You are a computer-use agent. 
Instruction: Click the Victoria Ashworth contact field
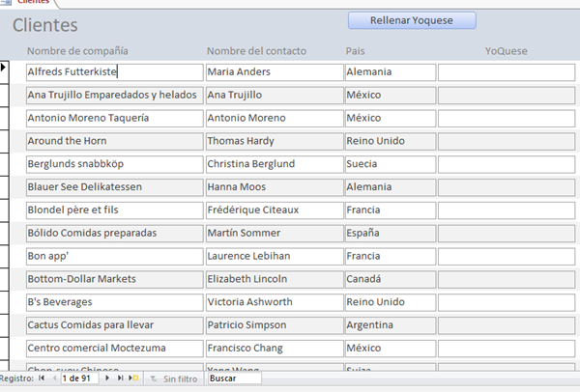(x=273, y=302)
